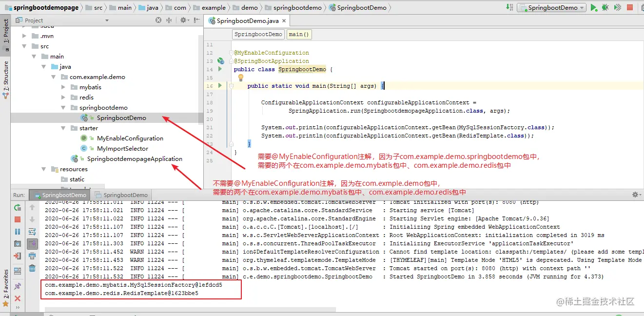Open the Structure tool window side tab
644x316 pixels.
5,79
